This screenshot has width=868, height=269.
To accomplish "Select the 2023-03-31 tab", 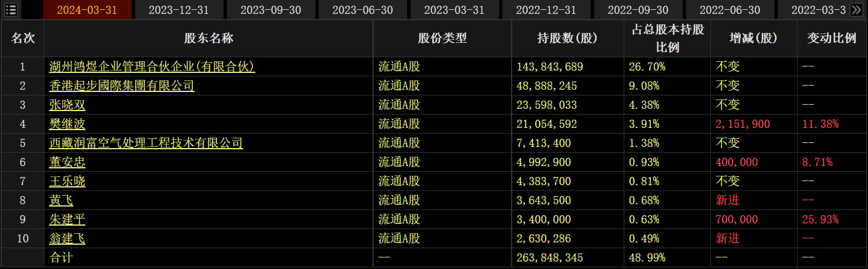I will 455,10.
